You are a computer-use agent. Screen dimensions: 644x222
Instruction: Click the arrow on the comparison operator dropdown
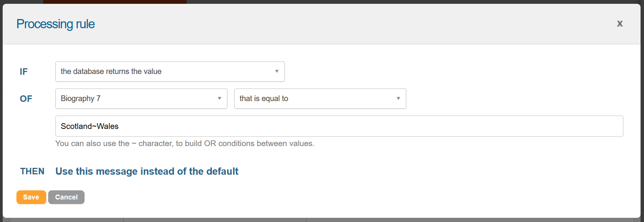(x=398, y=99)
